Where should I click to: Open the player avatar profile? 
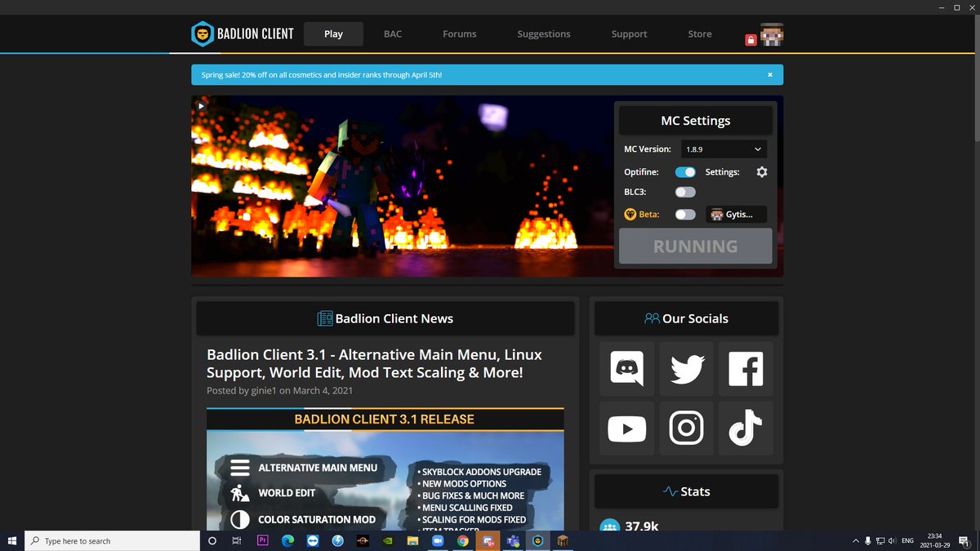pos(772,34)
